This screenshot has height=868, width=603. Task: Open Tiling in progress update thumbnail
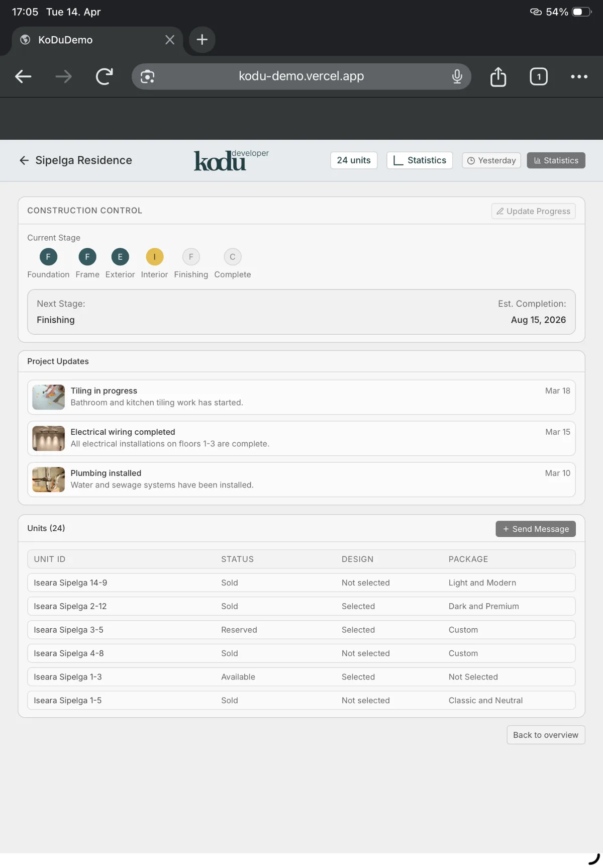click(48, 397)
